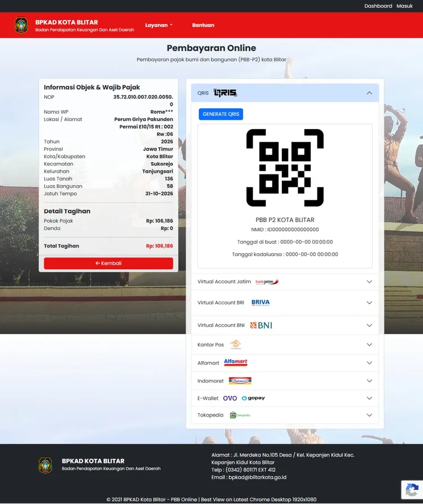
Task: Click the Masuk login link
Action: [404, 6]
